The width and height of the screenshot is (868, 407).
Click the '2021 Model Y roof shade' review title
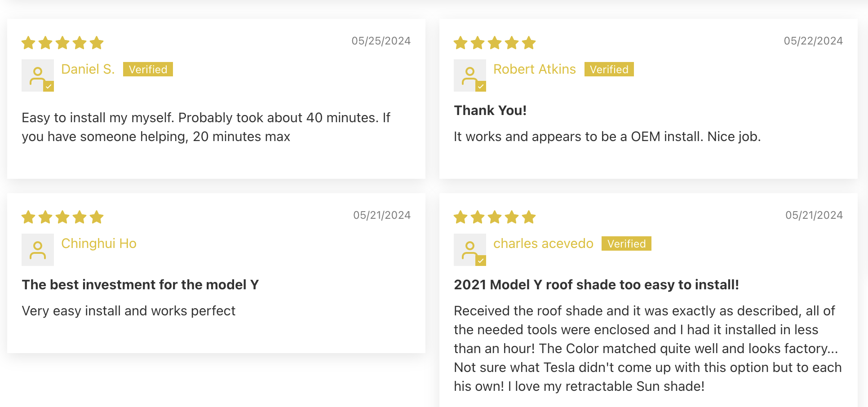596,285
